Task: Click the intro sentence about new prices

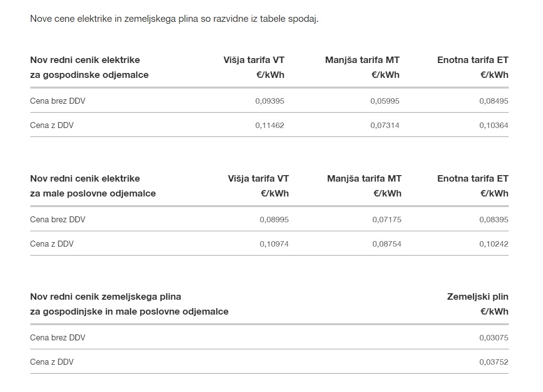Action: 174,19
